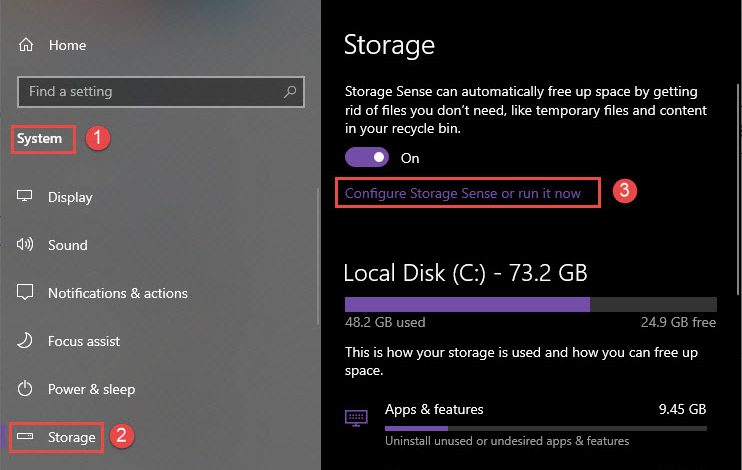742x470 pixels.
Task: Open the Focus assist settings
Action: click(x=84, y=341)
